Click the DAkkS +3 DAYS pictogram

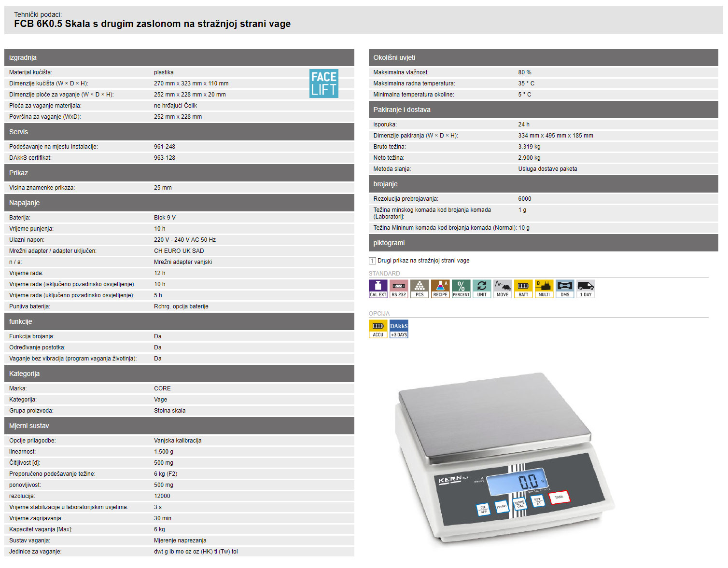pyautogui.click(x=399, y=329)
